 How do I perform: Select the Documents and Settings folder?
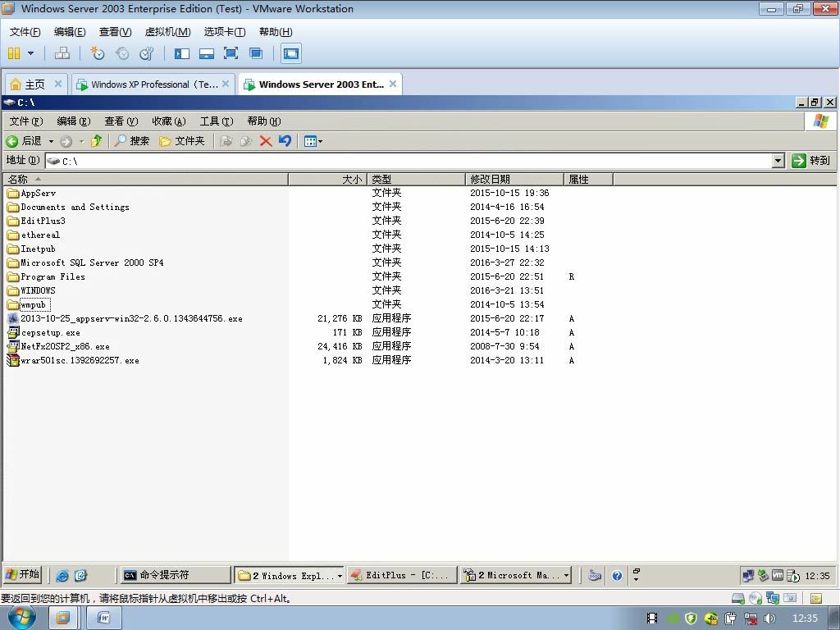point(68,207)
